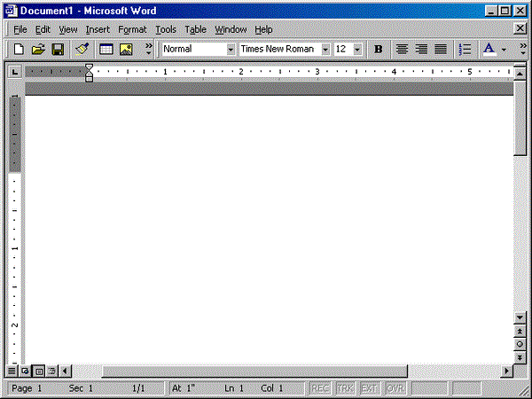The height and width of the screenshot is (399, 532).
Task: Open the Table menu
Action: coord(195,30)
